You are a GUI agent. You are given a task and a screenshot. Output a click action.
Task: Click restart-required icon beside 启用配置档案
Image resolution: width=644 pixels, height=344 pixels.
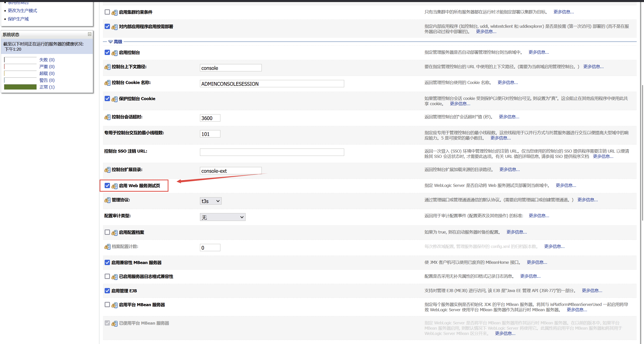(x=114, y=233)
